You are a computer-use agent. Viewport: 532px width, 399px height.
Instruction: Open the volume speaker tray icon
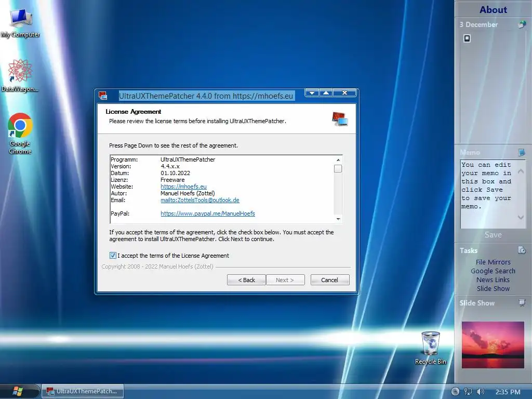(480, 392)
